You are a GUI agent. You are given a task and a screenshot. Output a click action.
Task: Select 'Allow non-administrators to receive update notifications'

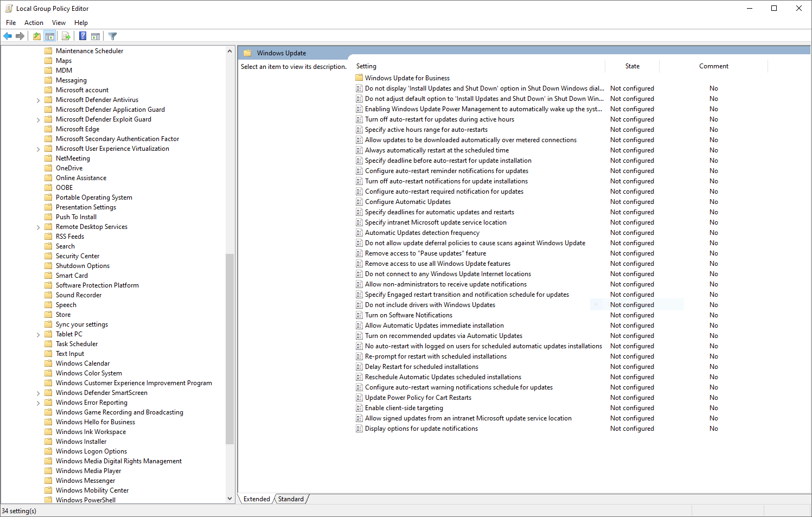pos(446,284)
